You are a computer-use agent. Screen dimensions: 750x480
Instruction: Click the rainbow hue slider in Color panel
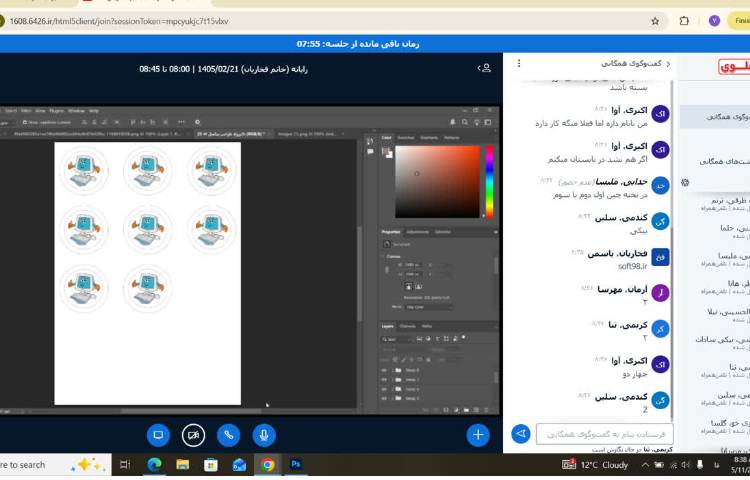click(489, 182)
